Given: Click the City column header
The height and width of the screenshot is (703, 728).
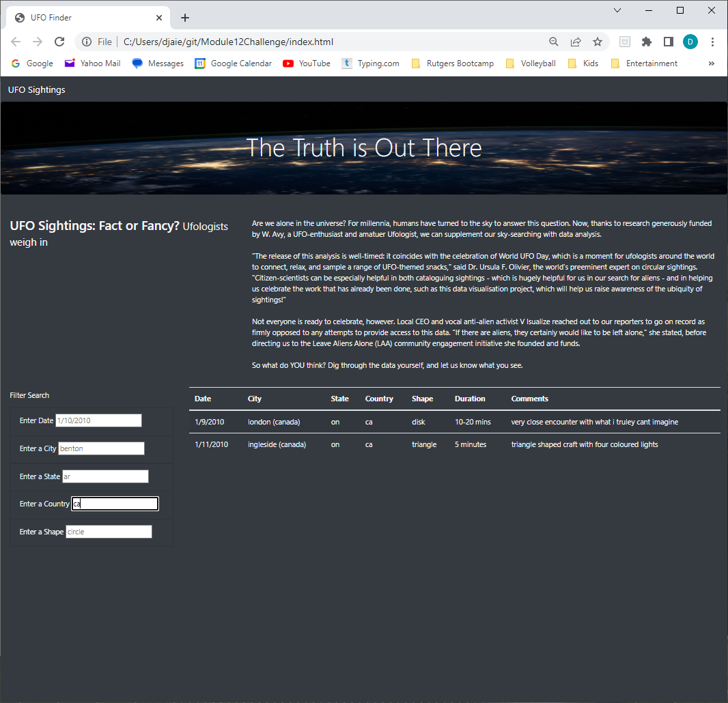Looking at the screenshot, I should click(255, 399).
